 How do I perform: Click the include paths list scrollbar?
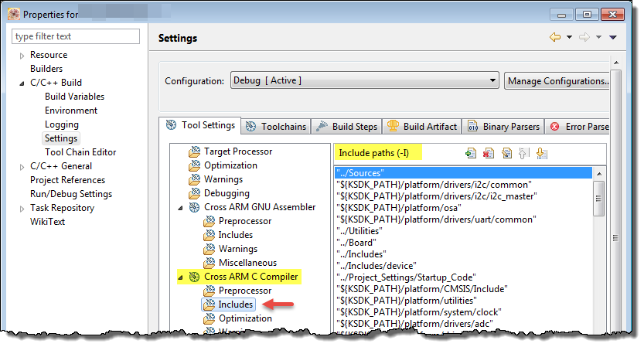pos(599,203)
